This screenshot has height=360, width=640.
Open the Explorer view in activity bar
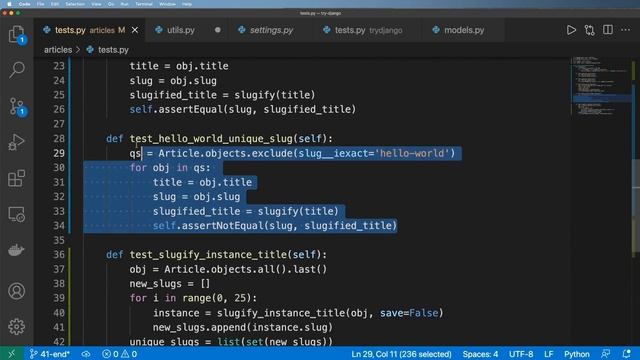tap(16, 34)
